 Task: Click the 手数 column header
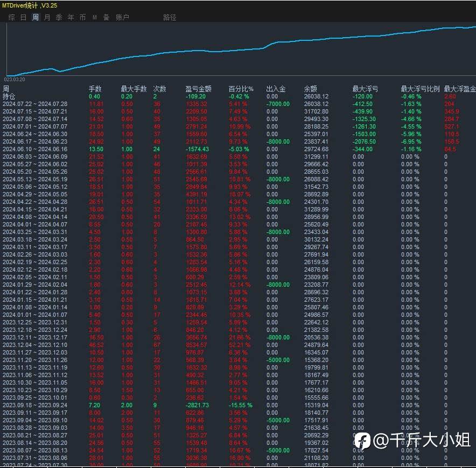point(95,89)
